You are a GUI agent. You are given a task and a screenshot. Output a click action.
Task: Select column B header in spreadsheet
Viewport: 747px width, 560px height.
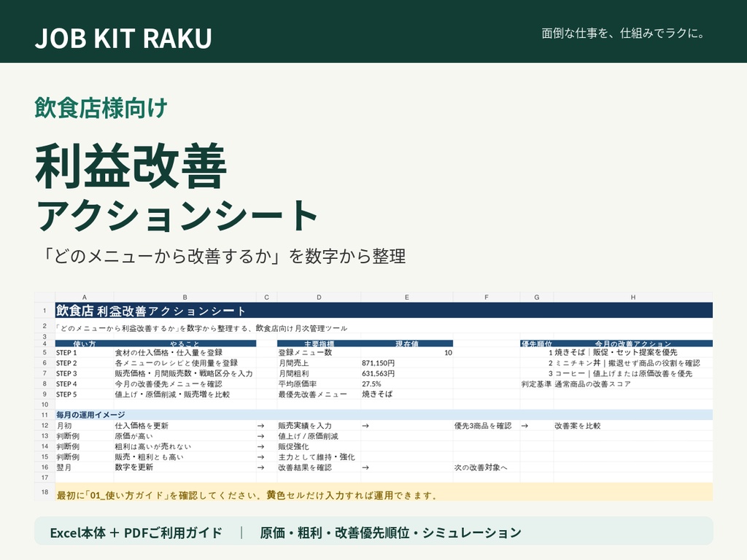pyautogui.click(x=185, y=297)
